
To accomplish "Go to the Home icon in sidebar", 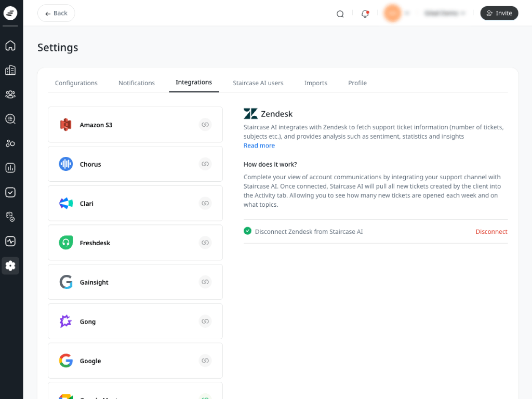I will click(10, 46).
